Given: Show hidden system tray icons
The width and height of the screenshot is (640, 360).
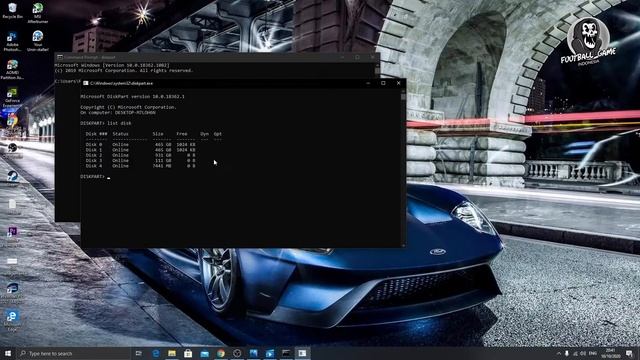Looking at the screenshot, I should point(559,353).
